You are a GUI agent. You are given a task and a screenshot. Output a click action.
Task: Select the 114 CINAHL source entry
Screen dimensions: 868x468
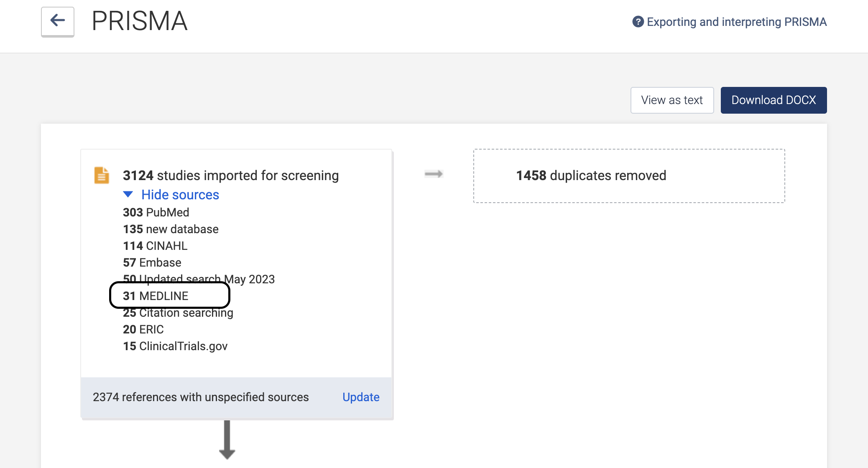point(155,246)
